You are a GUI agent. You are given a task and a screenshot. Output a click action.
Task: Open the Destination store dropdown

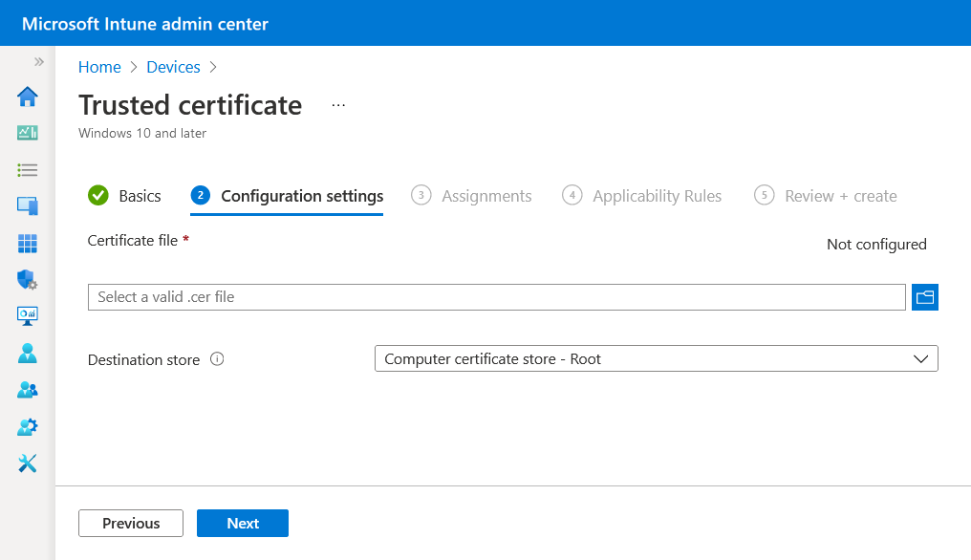point(656,359)
